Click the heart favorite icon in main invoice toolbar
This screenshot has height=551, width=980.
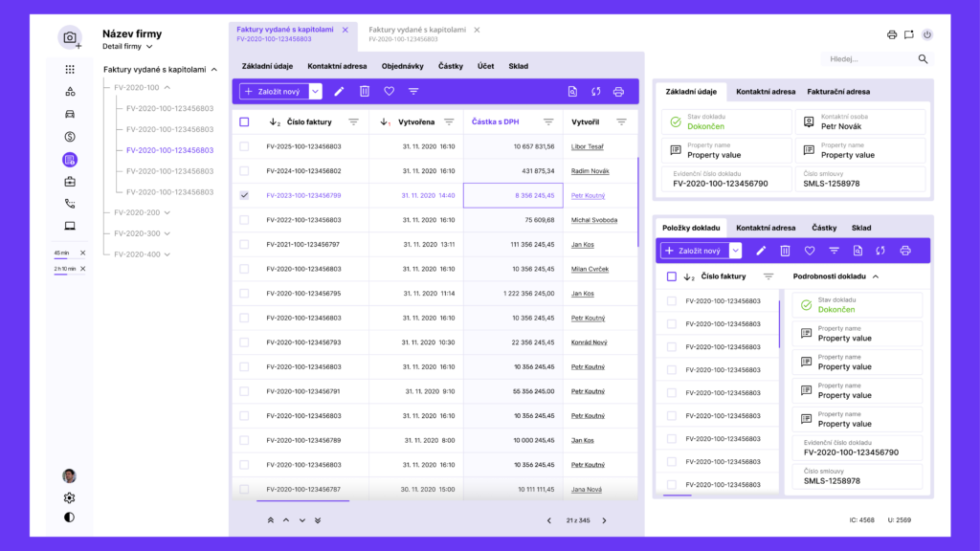pos(389,92)
